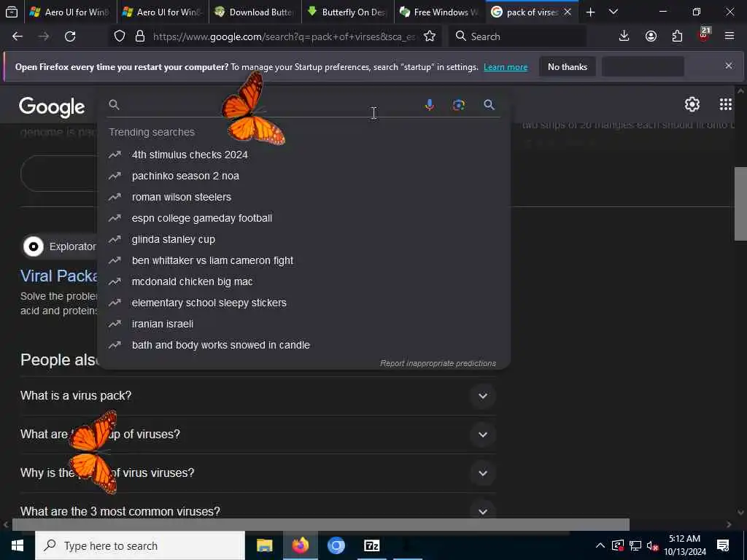
Task: Open the Firefox hamburger menu
Action: 729,36
